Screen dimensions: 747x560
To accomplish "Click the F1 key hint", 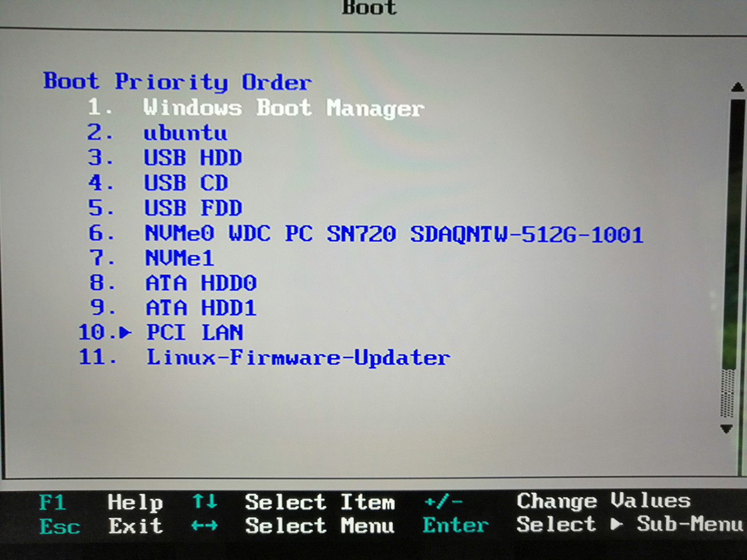I will pos(52,502).
